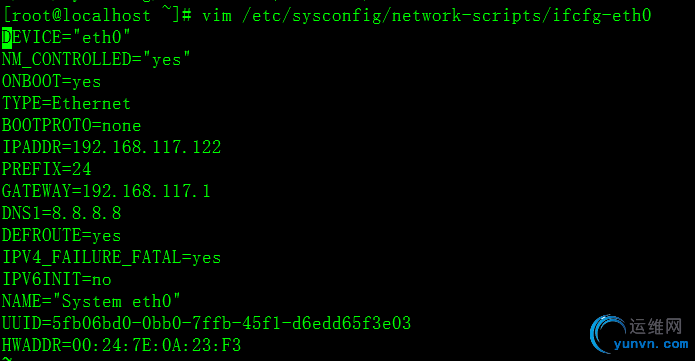Place cursor on the DNS1=8.8.8.8 line
Screen dimensions: 695x361
pyautogui.click(x=61, y=213)
